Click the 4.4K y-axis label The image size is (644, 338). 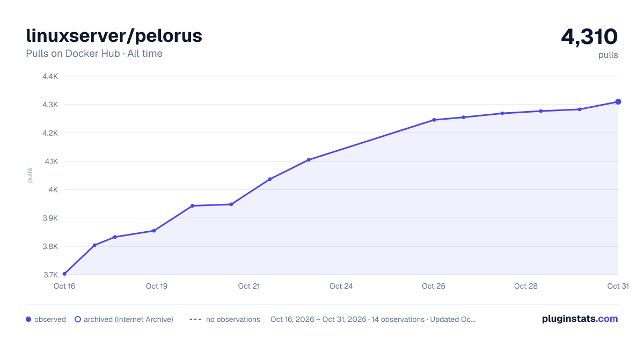[50, 76]
